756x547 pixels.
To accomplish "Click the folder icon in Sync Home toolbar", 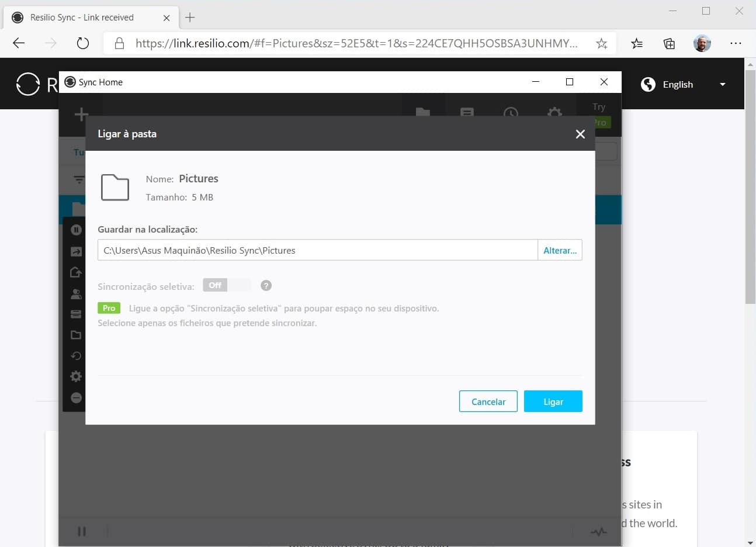I will 423,112.
